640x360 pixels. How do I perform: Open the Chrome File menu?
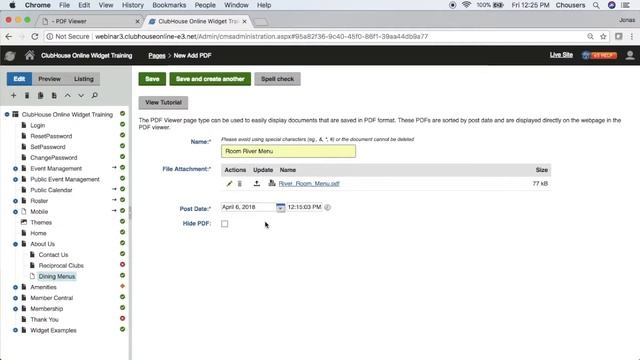point(64,5)
